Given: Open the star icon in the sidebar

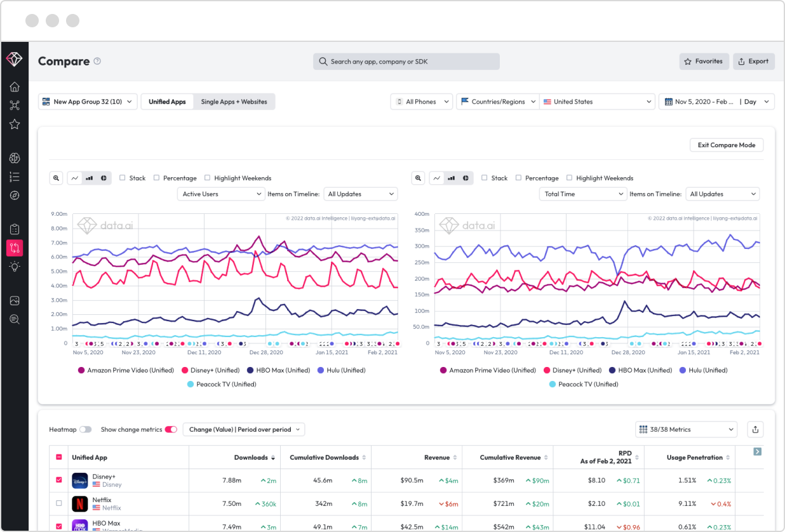Looking at the screenshot, I should click(15, 124).
